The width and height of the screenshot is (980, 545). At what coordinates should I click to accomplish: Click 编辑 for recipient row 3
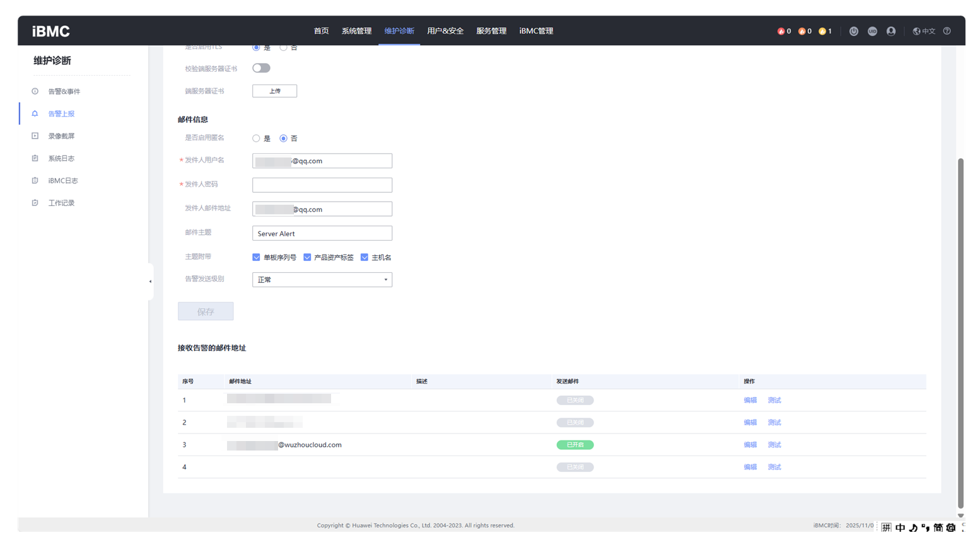tap(750, 445)
